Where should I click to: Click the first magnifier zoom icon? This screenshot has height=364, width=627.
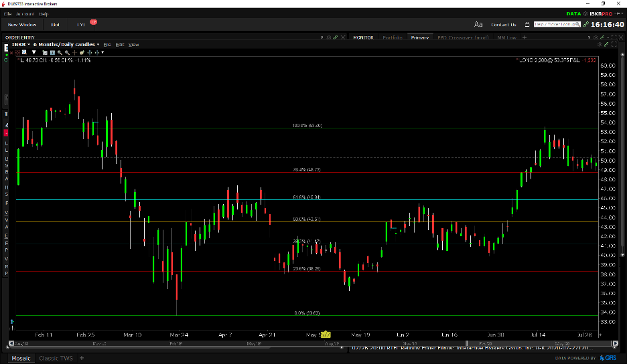click(60, 52)
